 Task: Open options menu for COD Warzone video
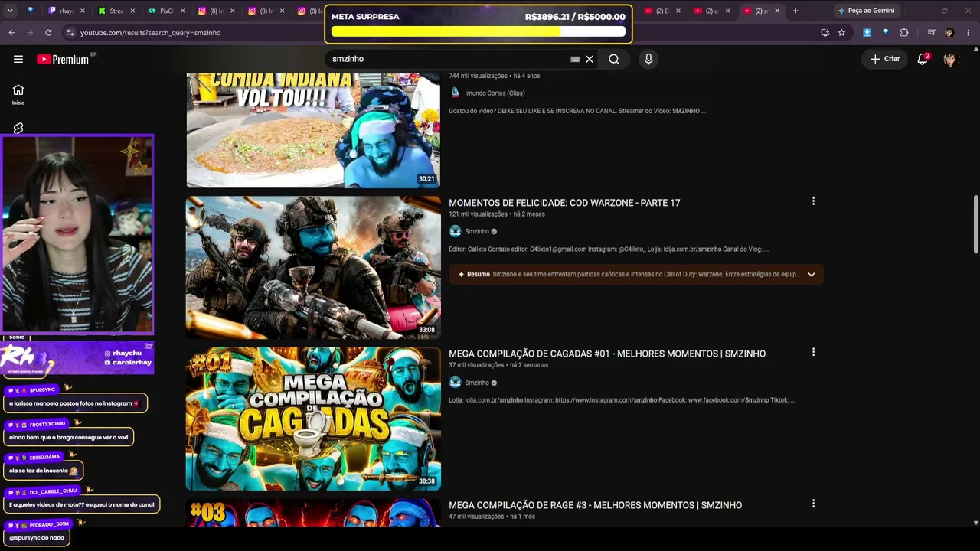click(x=813, y=201)
